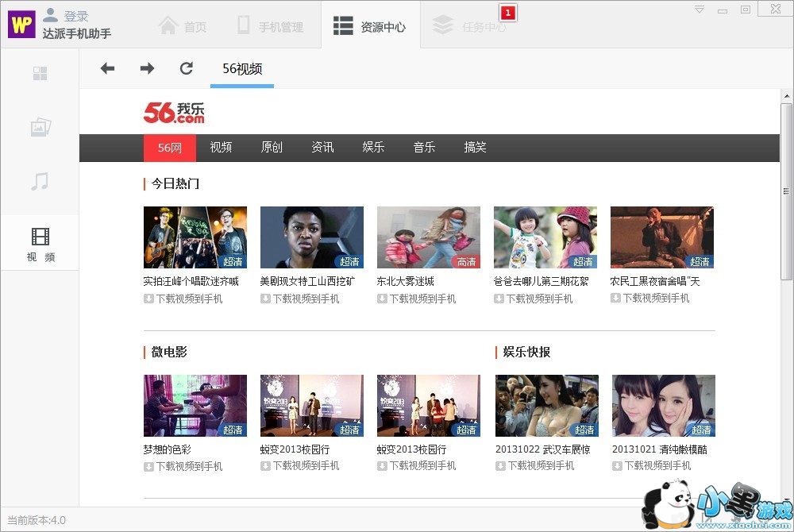Click the red task notification badge
The width and height of the screenshot is (794, 532).
coord(508,13)
